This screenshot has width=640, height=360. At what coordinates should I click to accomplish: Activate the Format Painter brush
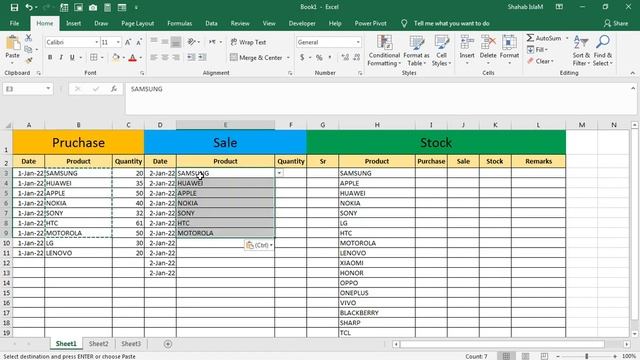point(29,60)
